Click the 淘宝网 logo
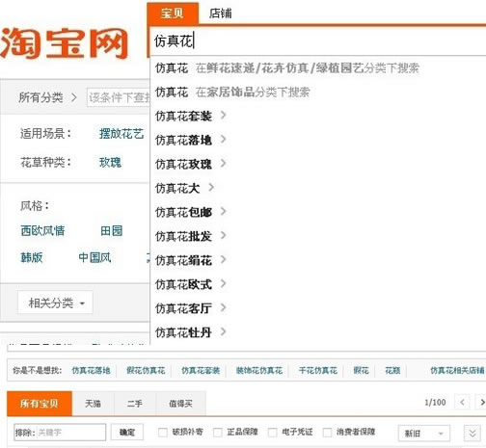 [x=65, y=42]
